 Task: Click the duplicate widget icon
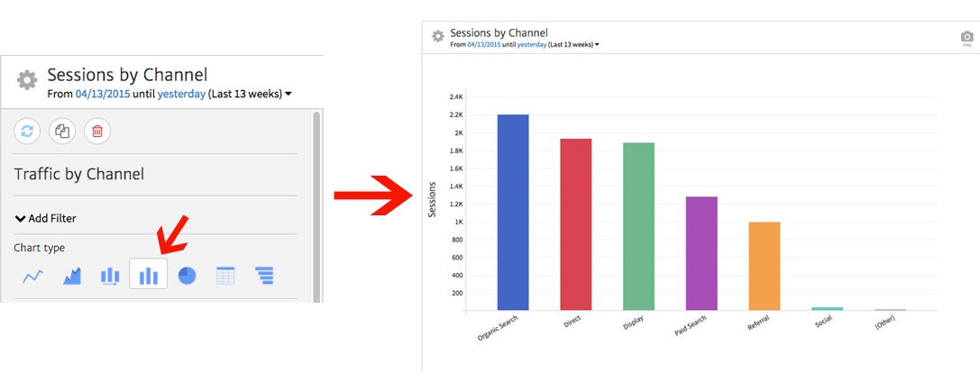coord(62,131)
